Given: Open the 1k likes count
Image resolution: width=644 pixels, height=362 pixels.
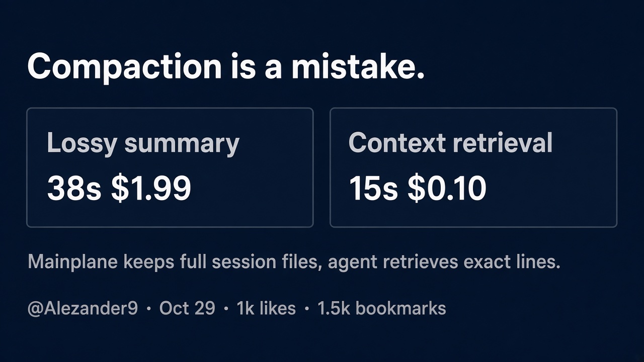Looking at the screenshot, I should click(266, 308).
